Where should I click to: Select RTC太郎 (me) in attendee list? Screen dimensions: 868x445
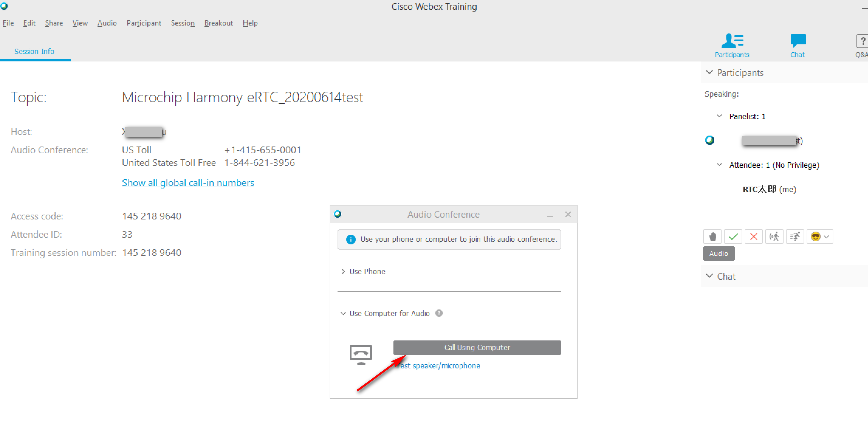[769, 189]
